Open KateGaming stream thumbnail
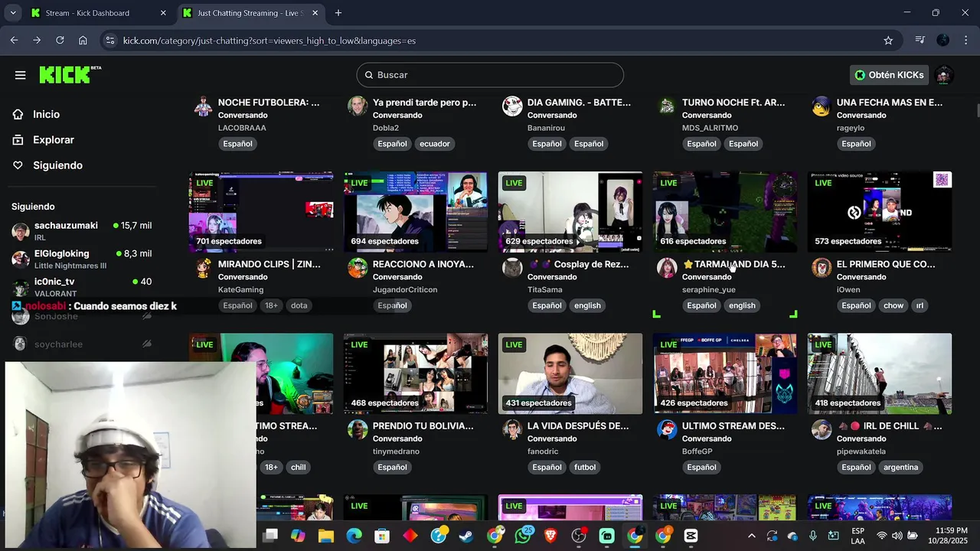The height and width of the screenshot is (551, 980). tap(261, 211)
